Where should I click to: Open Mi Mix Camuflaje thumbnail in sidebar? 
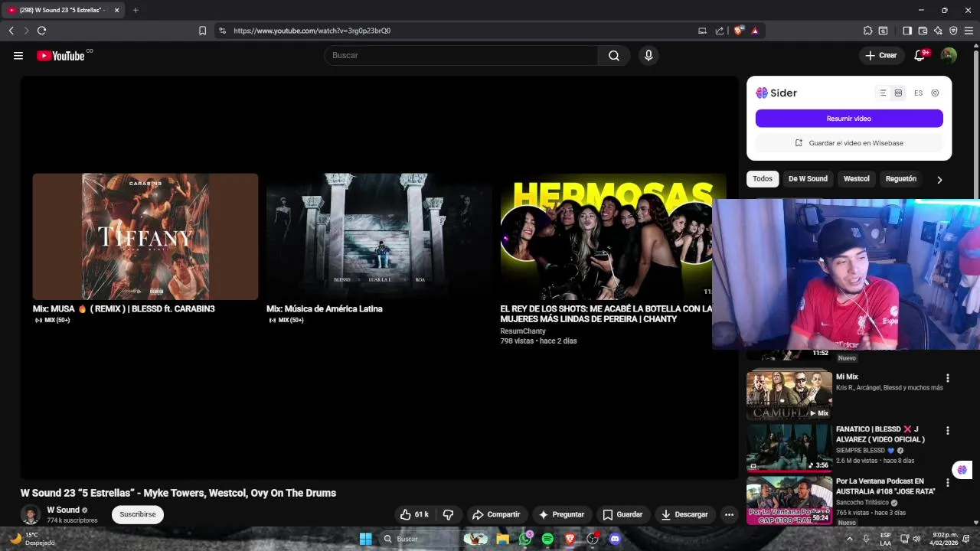coord(789,395)
